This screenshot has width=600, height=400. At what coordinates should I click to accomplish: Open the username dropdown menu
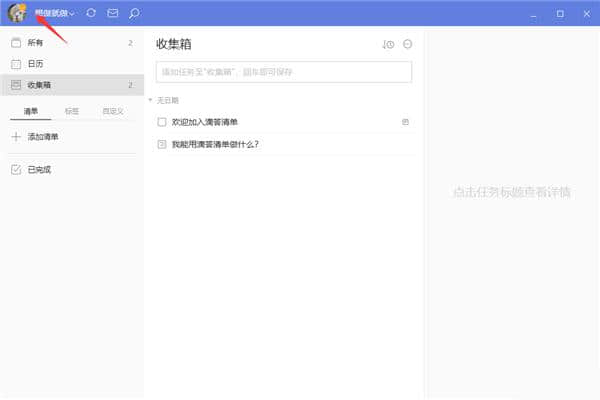[54, 14]
